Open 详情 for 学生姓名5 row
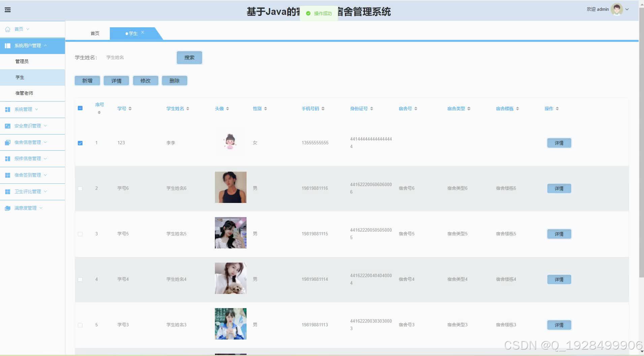 click(559, 234)
